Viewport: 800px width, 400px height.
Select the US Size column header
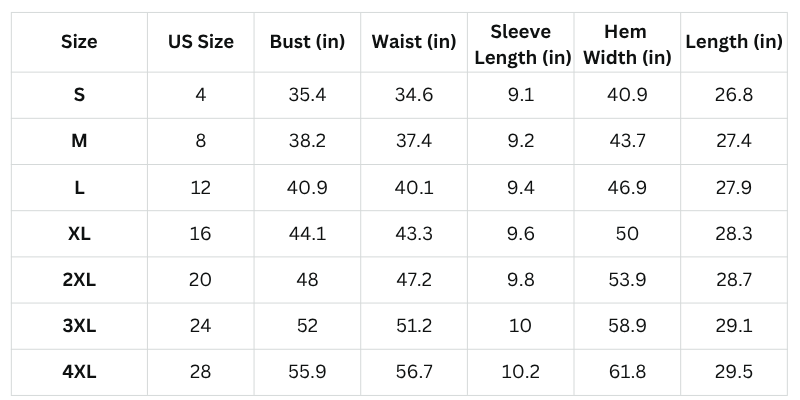click(x=200, y=42)
